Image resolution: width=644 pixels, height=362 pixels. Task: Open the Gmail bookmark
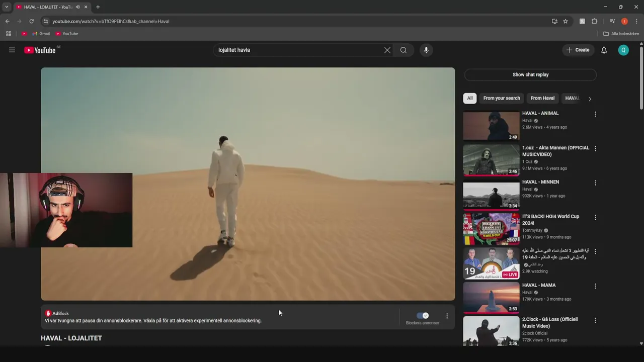[41, 34]
